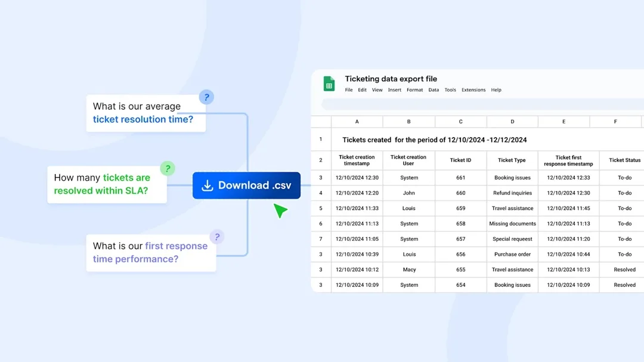Click the green Google Sheets file icon

[329, 83]
